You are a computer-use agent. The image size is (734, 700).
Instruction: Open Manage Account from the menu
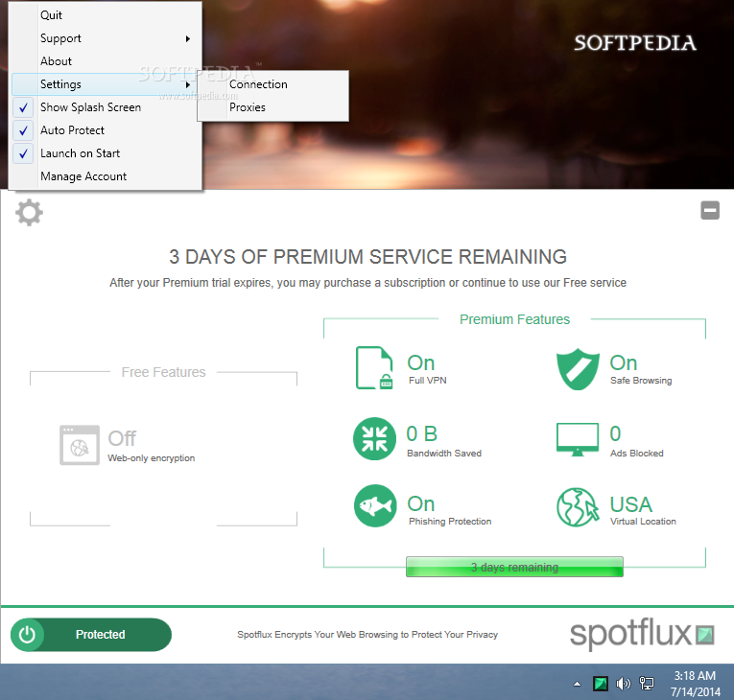[x=106, y=176]
